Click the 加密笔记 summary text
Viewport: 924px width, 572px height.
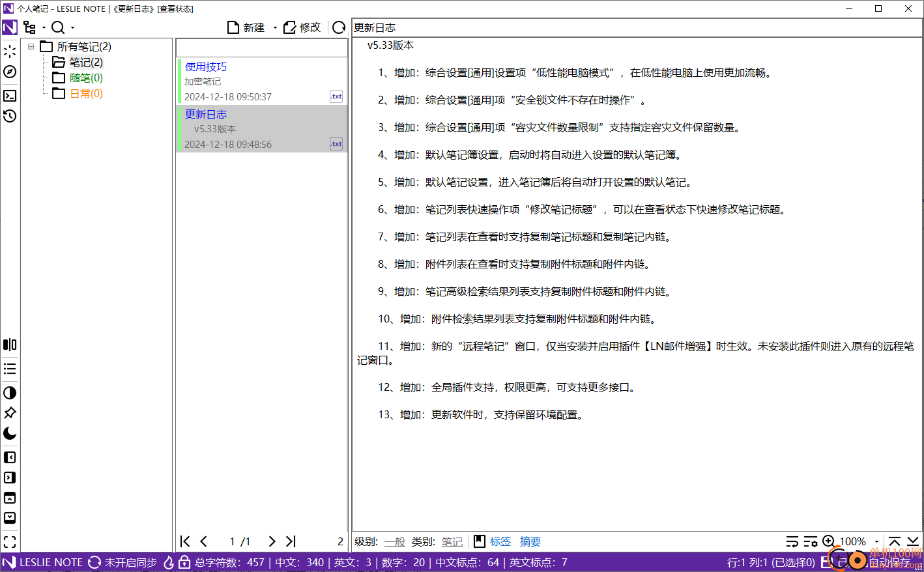[x=203, y=81]
